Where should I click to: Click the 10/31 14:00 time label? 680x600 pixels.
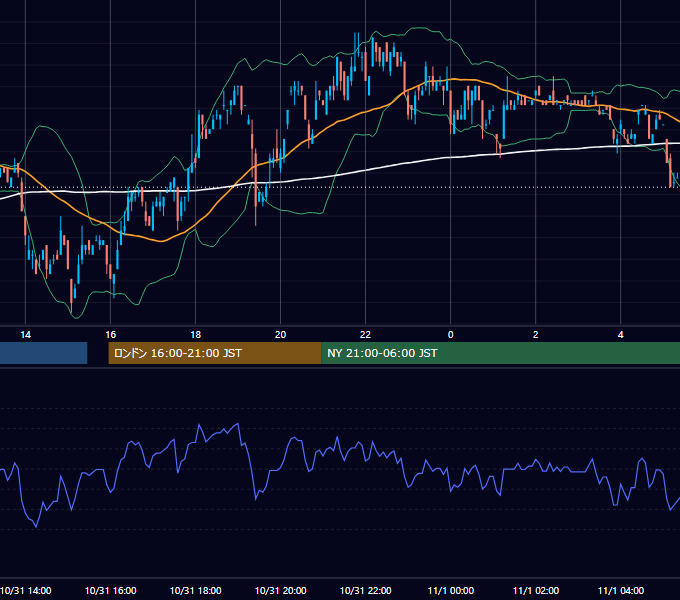click(x=26, y=590)
